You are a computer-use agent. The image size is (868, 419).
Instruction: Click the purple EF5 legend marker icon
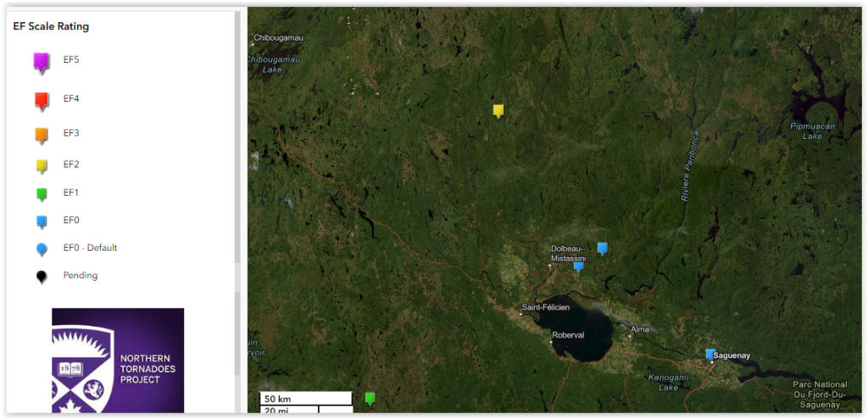click(x=41, y=62)
